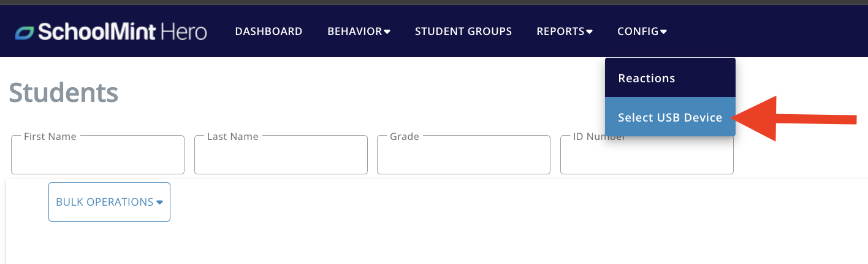Click into the ID Number field
Image resolution: width=868 pixels, height=264 pixels.
pos(647,155)
